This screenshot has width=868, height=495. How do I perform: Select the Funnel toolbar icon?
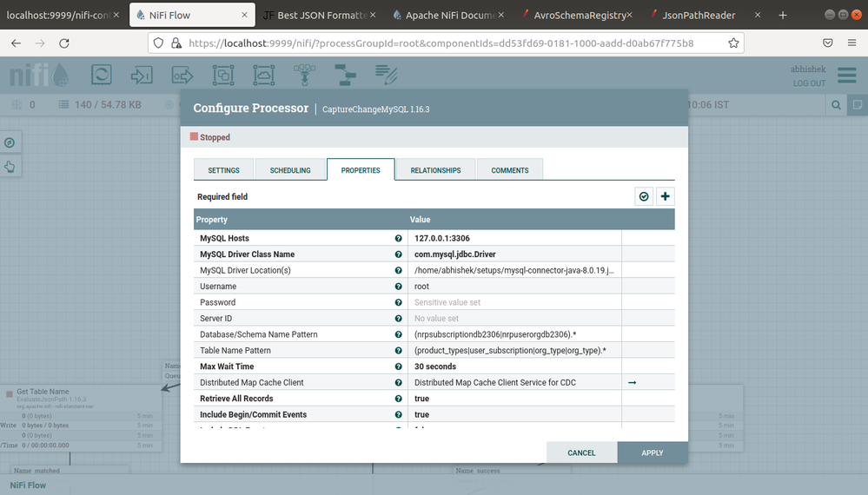[304, 75]
